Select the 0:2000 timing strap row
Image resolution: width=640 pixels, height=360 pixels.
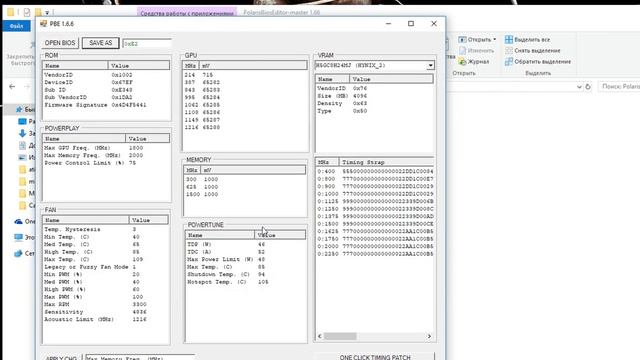tap(375, 246)
